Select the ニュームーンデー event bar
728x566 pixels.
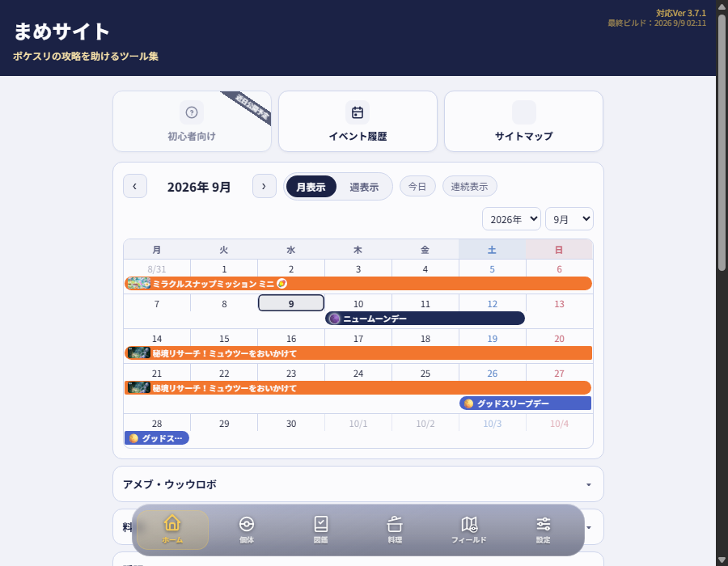pyautogui.click(x=425, y=319)
